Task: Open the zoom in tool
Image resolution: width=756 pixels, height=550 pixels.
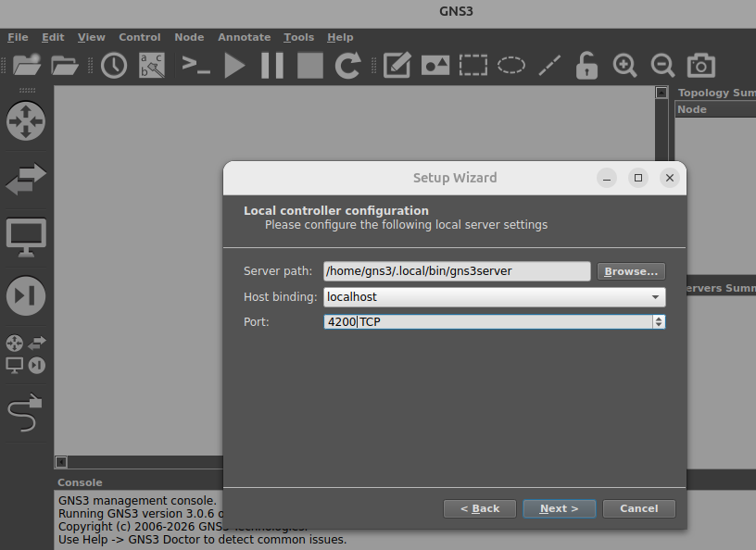Action: pyautogui.click(x=624, y=65)
